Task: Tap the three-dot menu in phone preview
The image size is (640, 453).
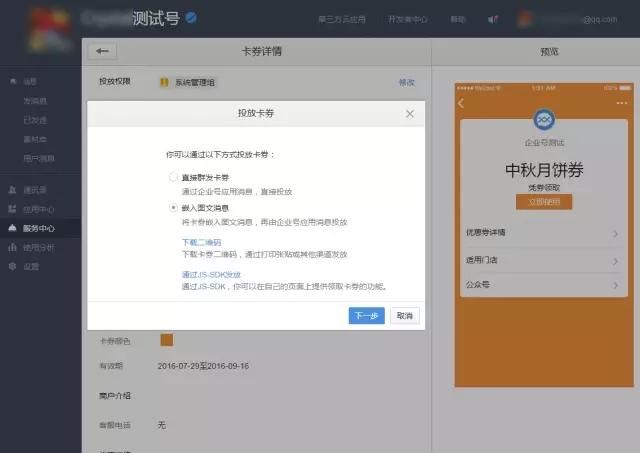Action: coord(622,103)
